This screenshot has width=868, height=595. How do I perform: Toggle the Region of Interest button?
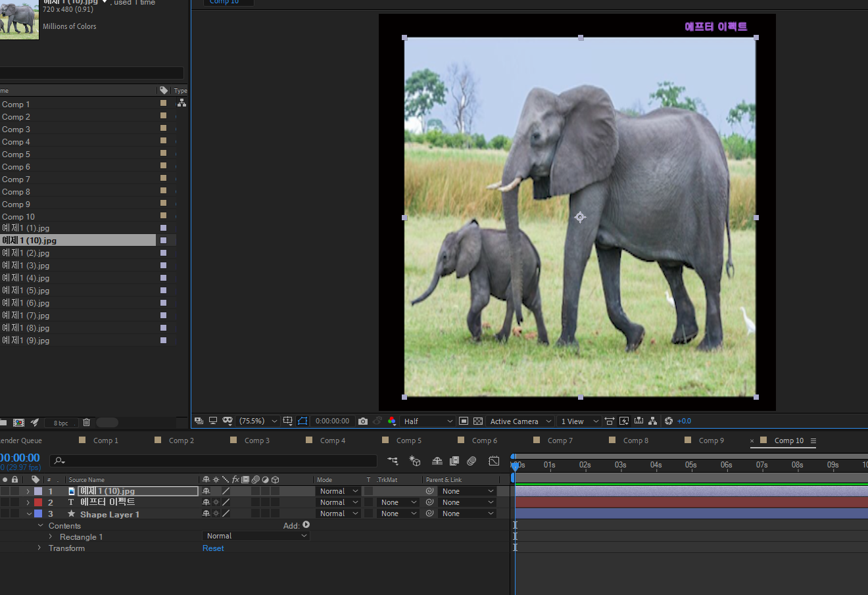pyautogui.click(x=464, y=421)
